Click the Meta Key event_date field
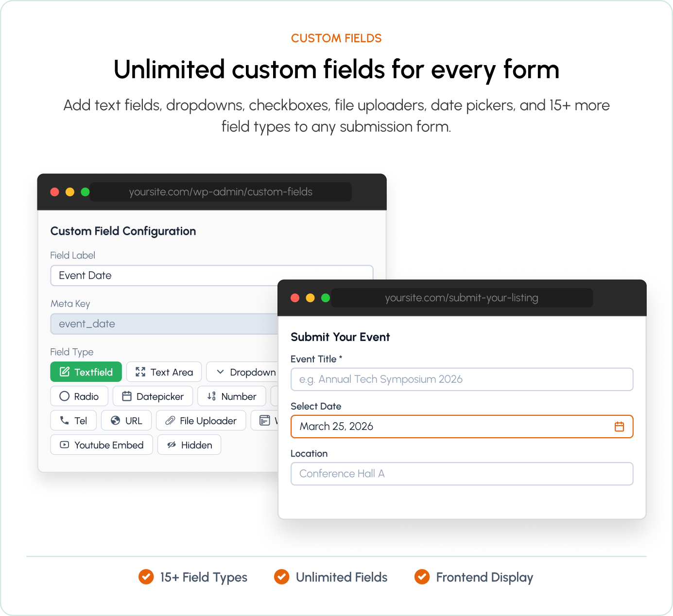 click(x=164, y=324)
